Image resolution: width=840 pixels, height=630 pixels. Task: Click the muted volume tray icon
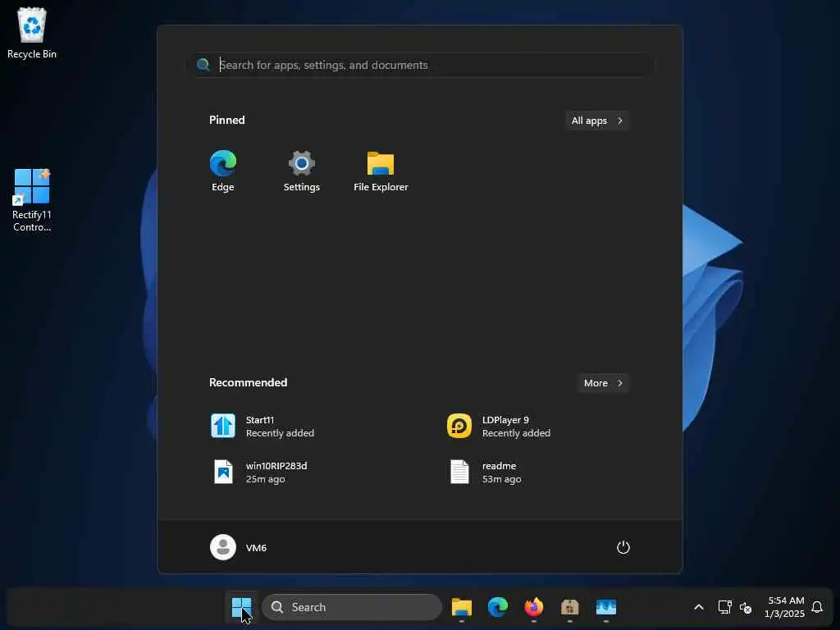pyautogui.click(x=746, y=608)
